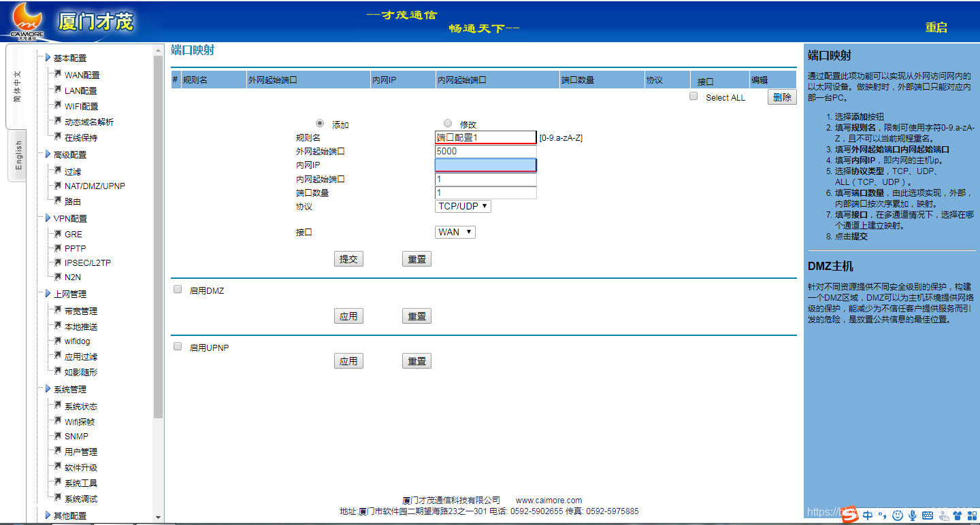Collapse the VPN配置 tree group
The width and height of the screenshot is (980, 525).
(x=48, y=218)
